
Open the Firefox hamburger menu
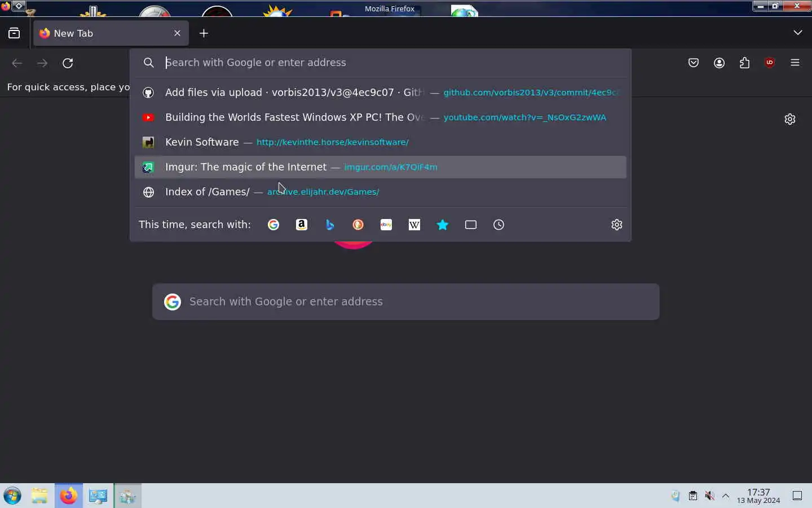(795, 63)
